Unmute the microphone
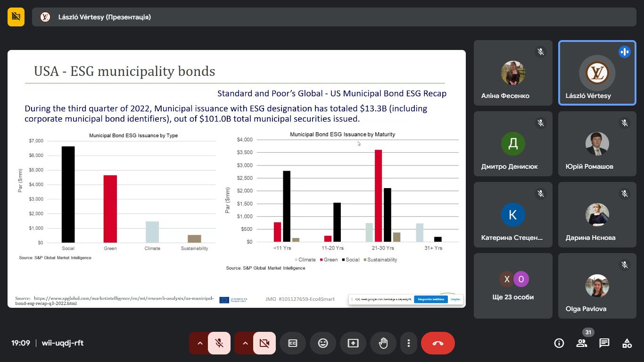Screen dimensions: 644x362 pyautogui.click(x=219, y=343)
